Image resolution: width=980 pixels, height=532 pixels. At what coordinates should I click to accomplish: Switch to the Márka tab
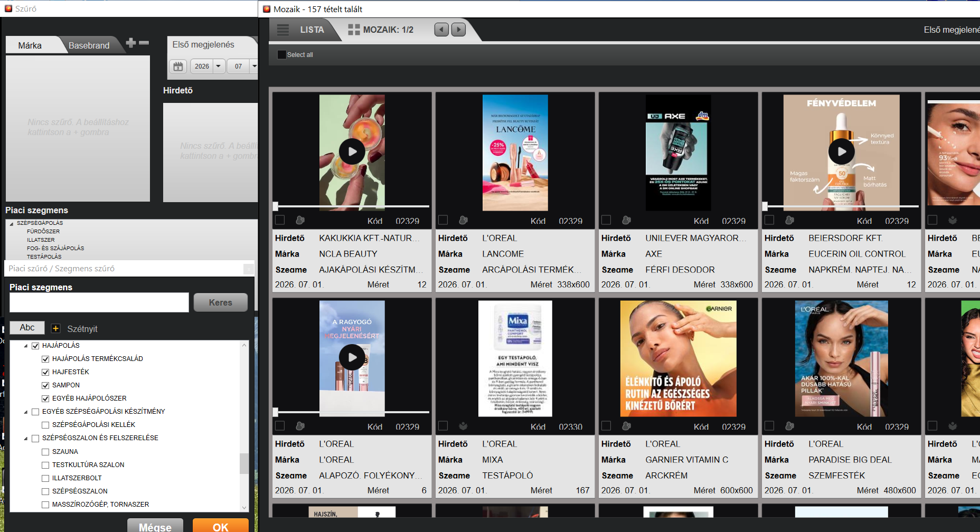point(30,45)
